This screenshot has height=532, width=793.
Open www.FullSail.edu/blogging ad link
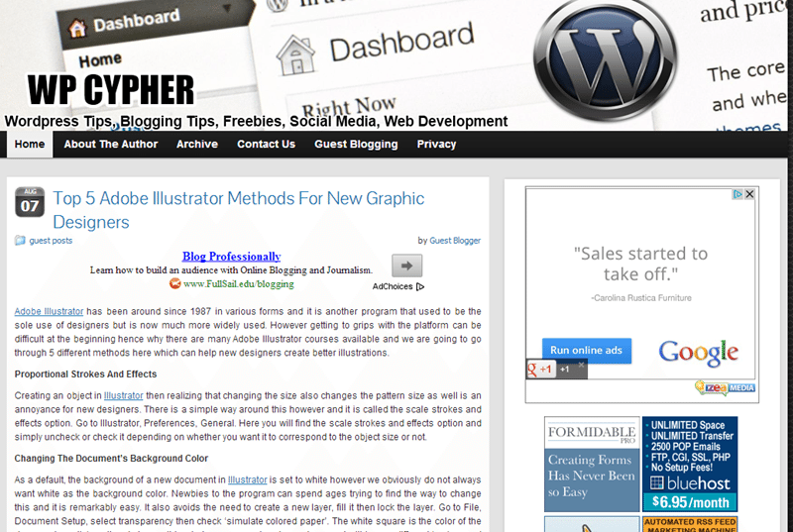[238, 284]
